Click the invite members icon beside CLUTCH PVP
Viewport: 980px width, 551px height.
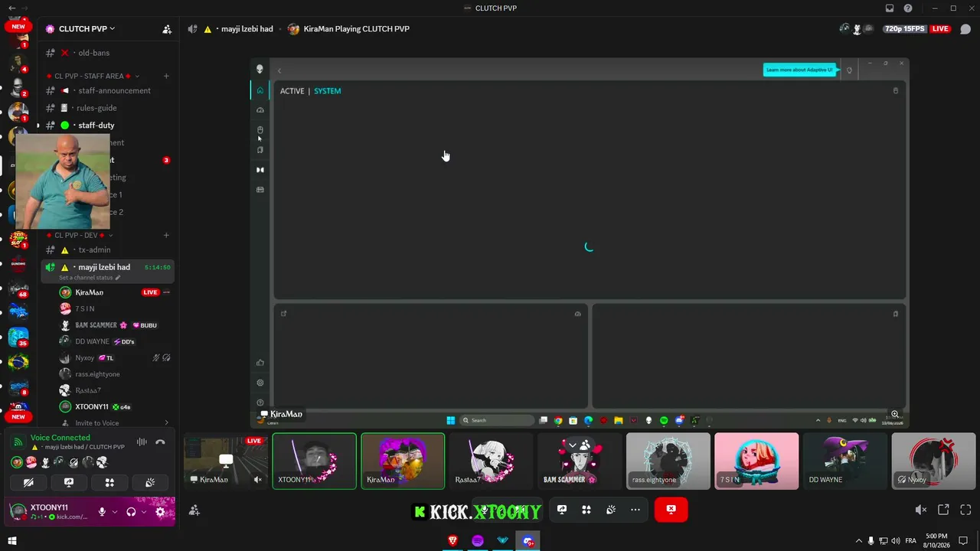pos(167,29)
